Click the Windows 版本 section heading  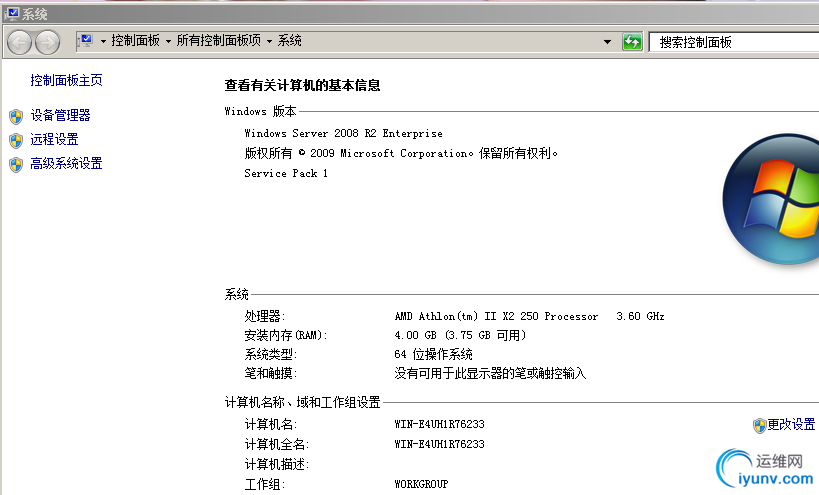260,111
